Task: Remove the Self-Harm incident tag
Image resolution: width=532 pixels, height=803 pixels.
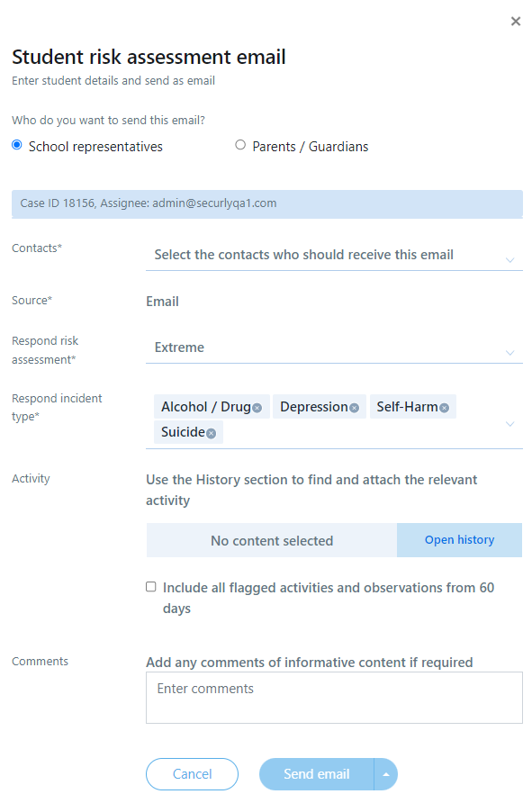Action: (x=444, y=408)
